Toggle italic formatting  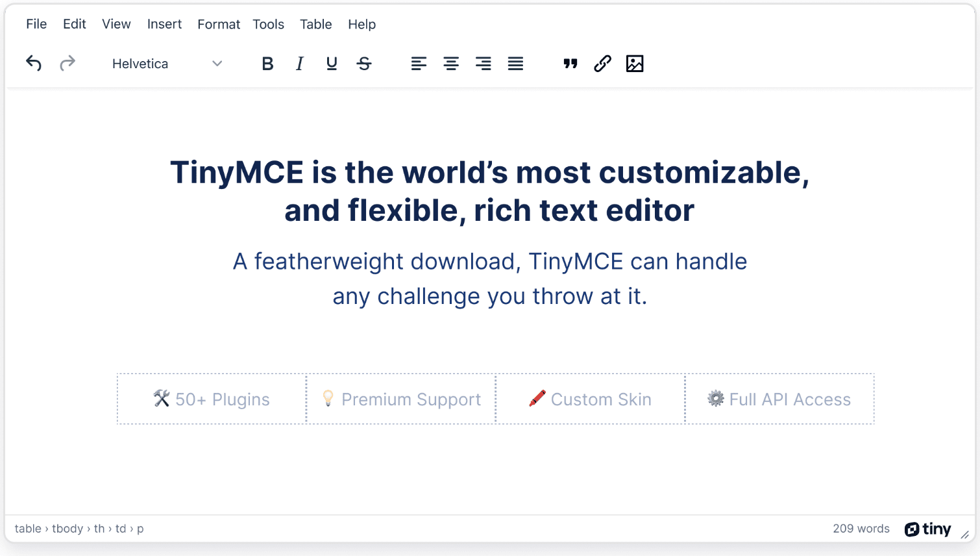pos(299,63)
